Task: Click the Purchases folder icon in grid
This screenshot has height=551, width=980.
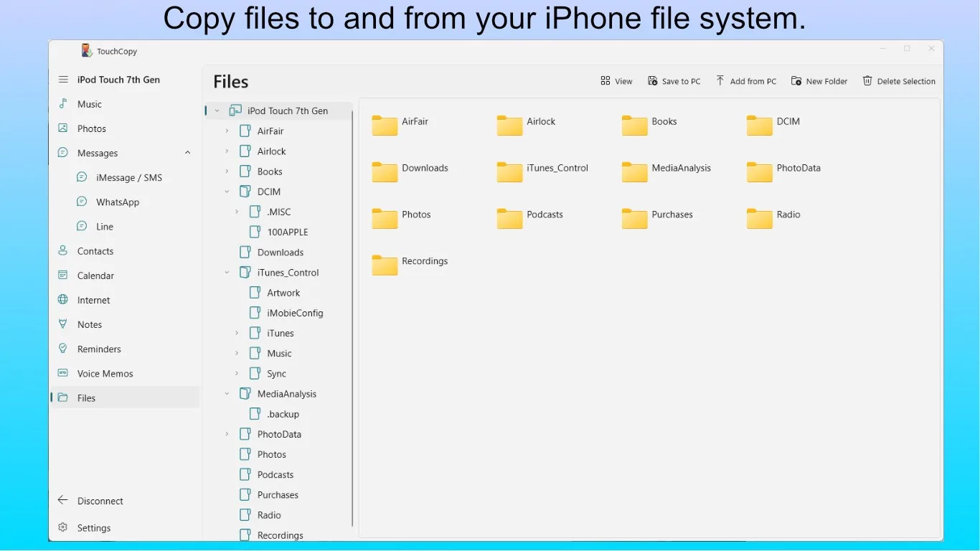Action: [x=634, y=219]
